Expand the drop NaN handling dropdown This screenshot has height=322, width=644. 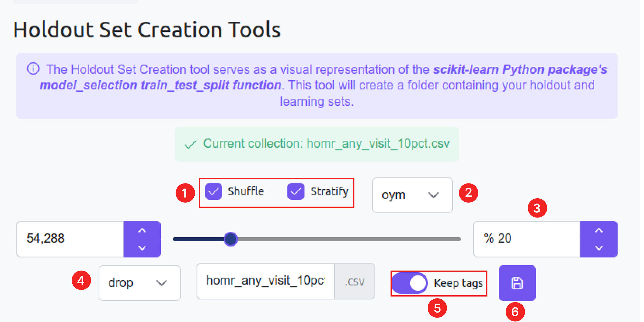point(139,283)
